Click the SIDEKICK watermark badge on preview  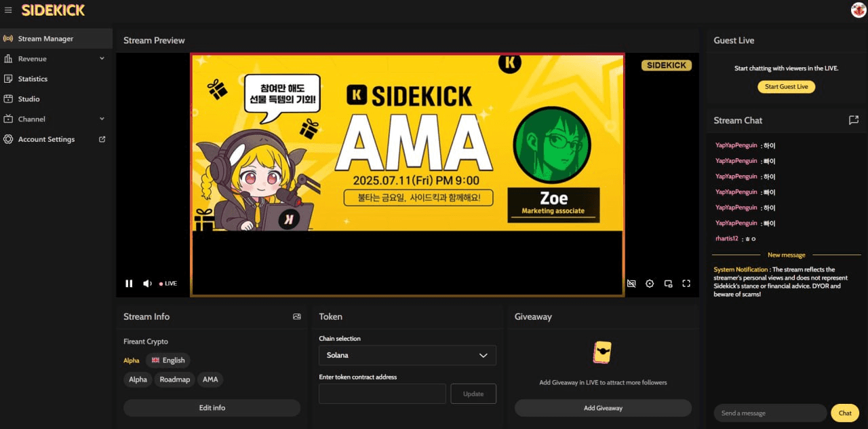(667, 65)
